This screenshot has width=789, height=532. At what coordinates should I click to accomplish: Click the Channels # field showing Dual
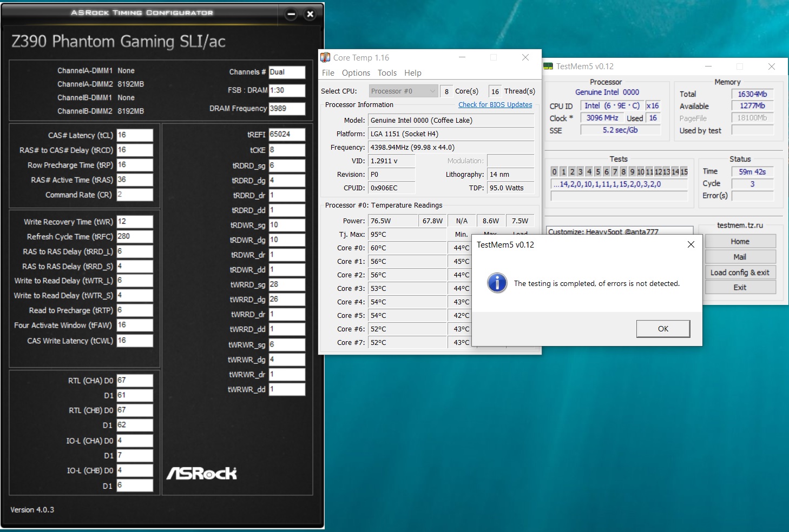click(287, 72)
